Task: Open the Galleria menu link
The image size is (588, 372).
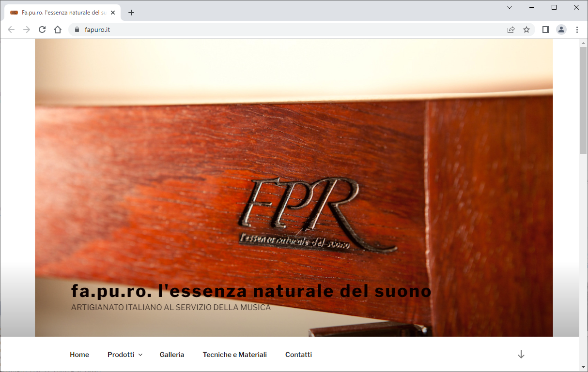Action: click(x=172, y=355)
